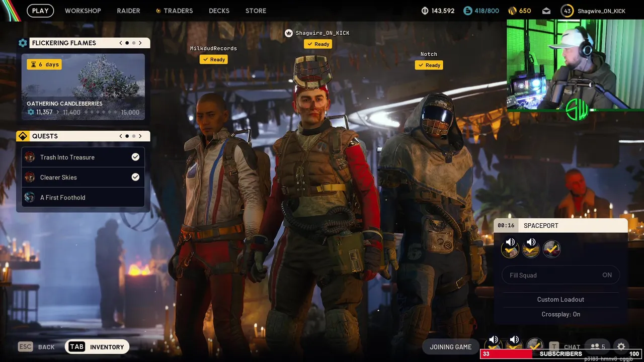This screenshot has height=362, width=644.
Task: Go to previous Quests page
Action: (x=121, y=136)
